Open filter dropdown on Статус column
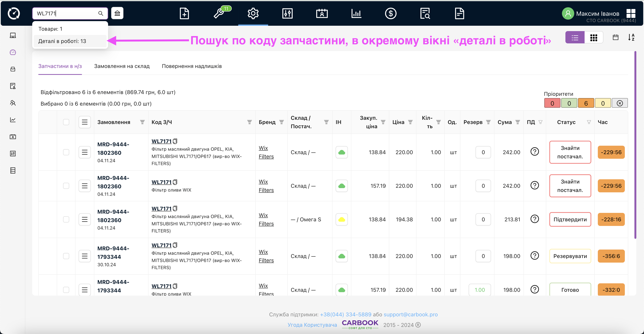The image size is (644, 334). (589, 122)
